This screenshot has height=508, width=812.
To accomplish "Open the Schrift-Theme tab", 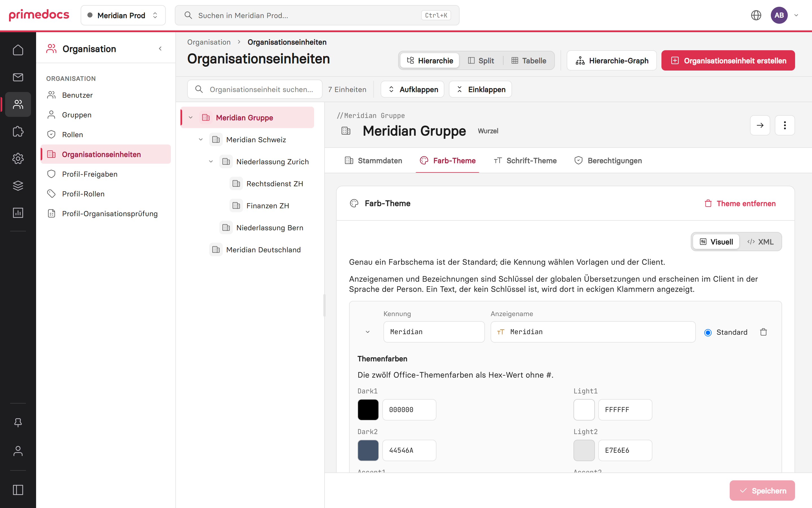I will click(525, 161).
